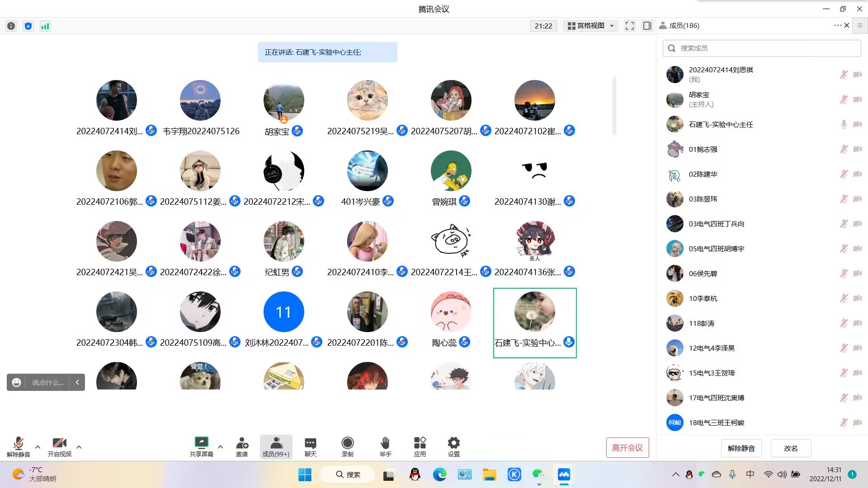Start recording with the Record icon
Viewport: 868px width, 488px height.
point(347,446)
